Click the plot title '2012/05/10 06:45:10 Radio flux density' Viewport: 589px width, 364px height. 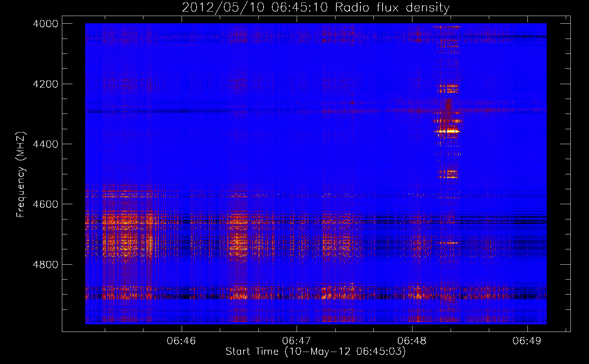pyautogui.click(x=316, y=7)
